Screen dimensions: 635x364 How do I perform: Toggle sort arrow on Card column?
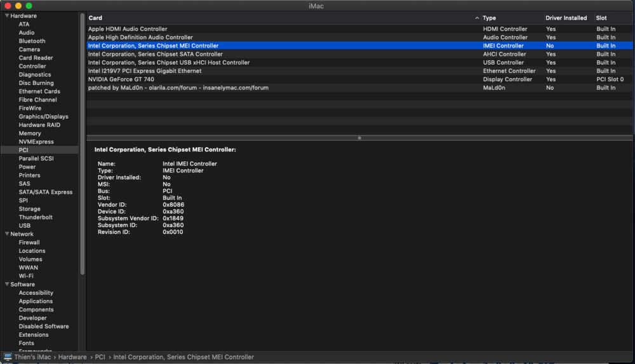[x=477, y=18]
